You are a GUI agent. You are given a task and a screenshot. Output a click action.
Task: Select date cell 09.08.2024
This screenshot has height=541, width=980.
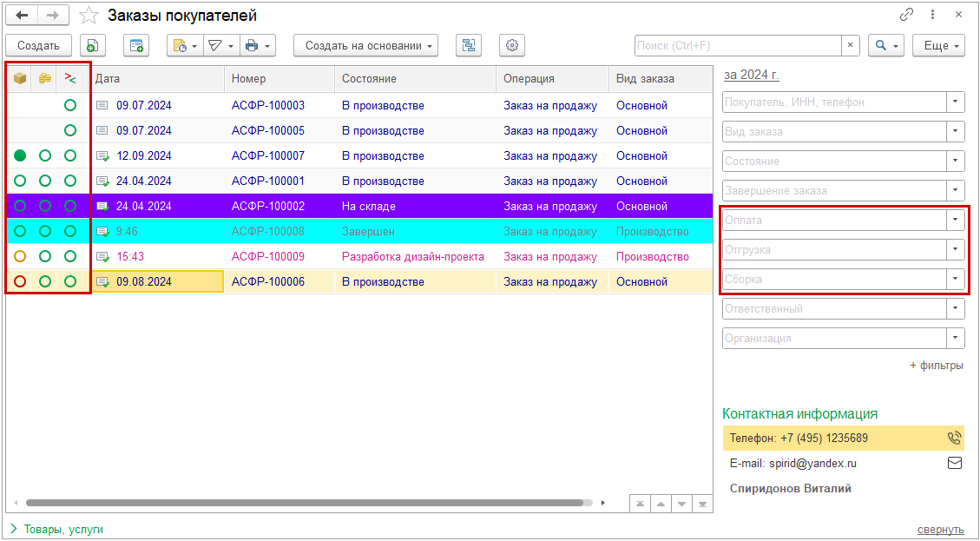(x=158, y=281)
